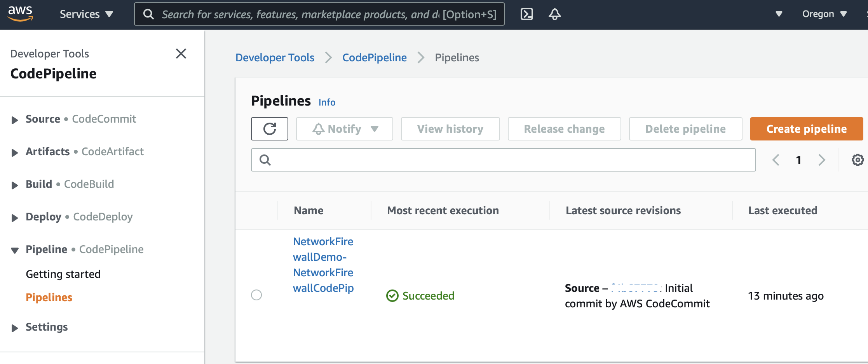This screenshot has width=868, height=364.
Task: Click the Create pipeline button
Action: (x=806, y=129)
